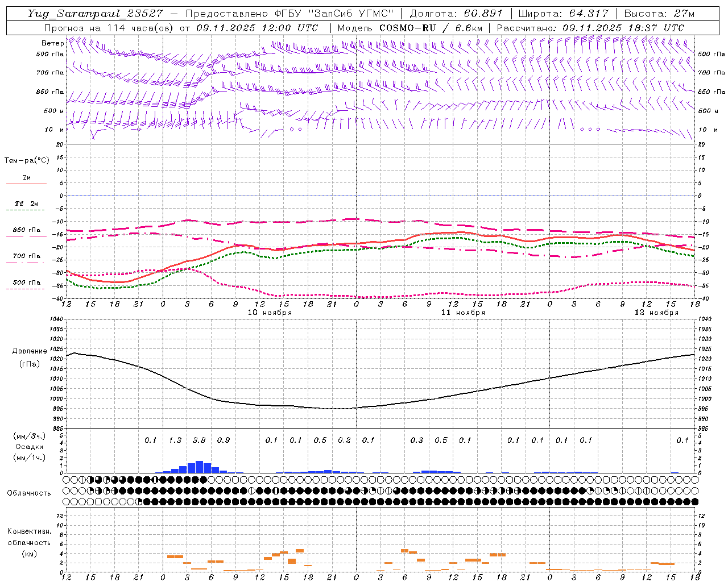Click the right pressure axis label 1020

tap(704, 359)
